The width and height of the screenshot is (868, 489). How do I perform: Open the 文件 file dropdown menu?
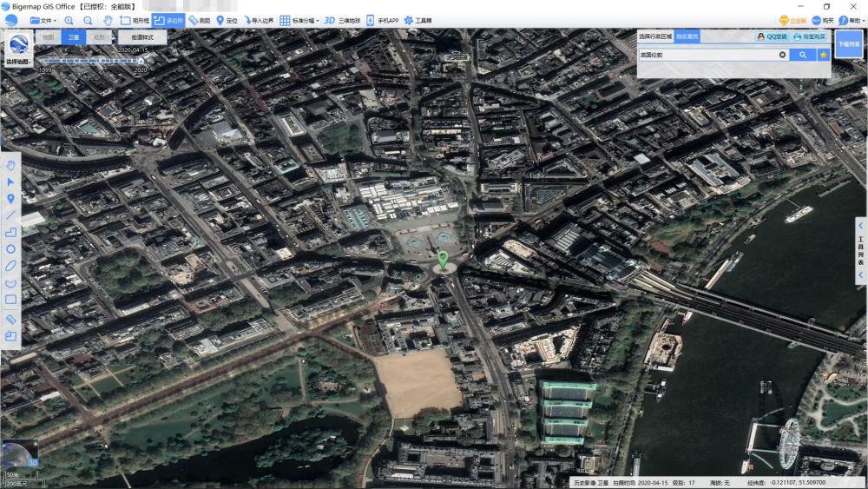(x=43, y=21)
